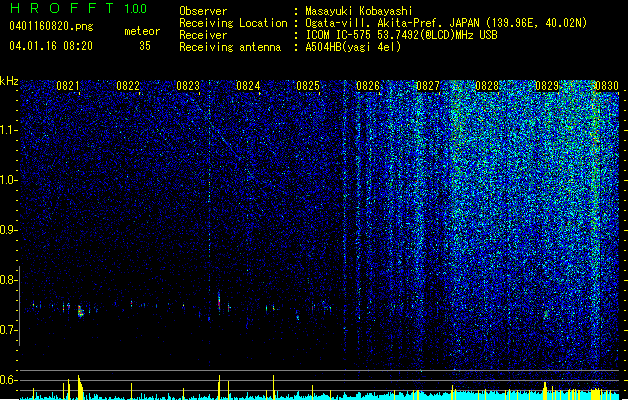629x400 pixels.
Task: Click the 0830 time marker
Action: [607, 86]
